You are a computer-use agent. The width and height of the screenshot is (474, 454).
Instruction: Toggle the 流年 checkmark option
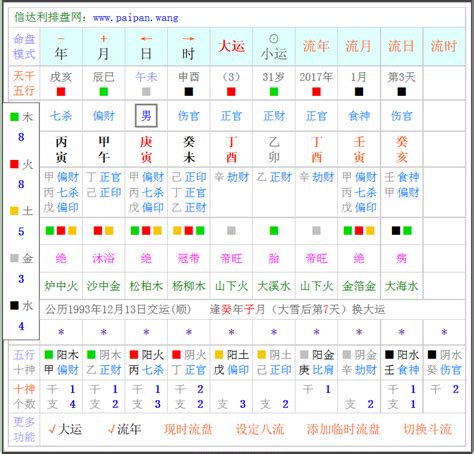point(124,429)
